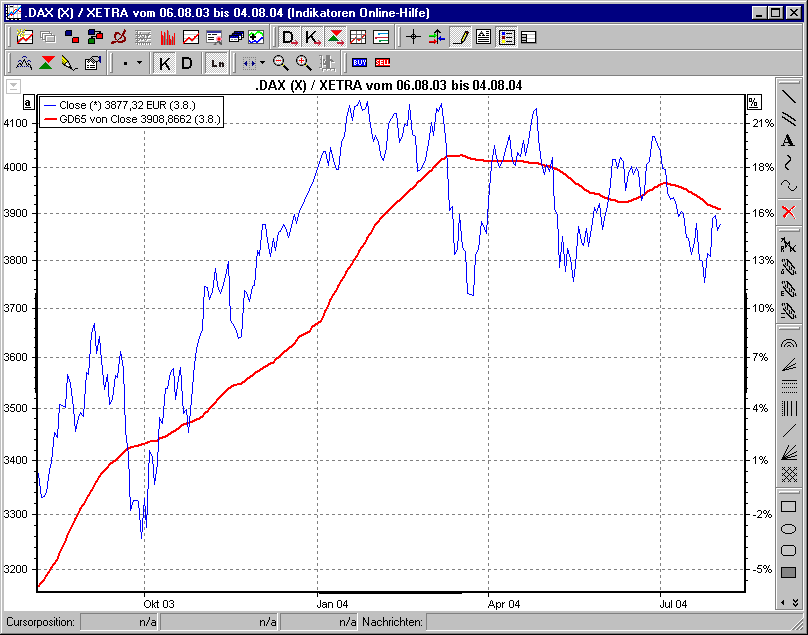Click the histogram volume chart icon

tap(170, 37)
